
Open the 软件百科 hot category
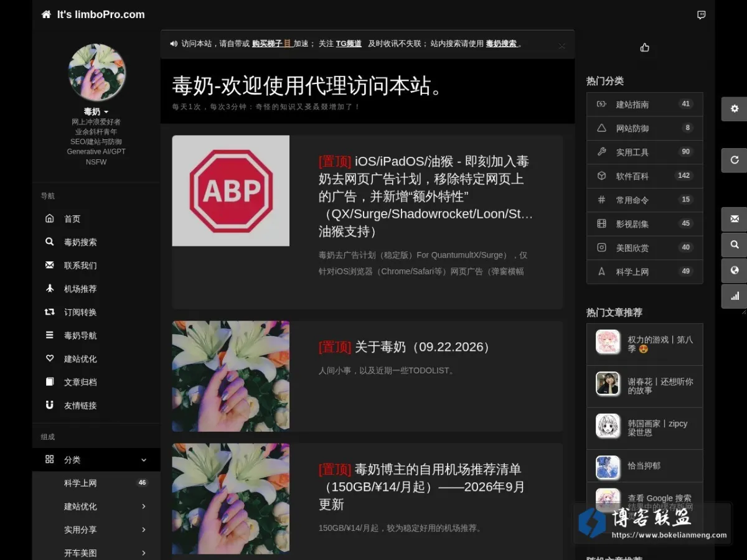pos(644,176)
